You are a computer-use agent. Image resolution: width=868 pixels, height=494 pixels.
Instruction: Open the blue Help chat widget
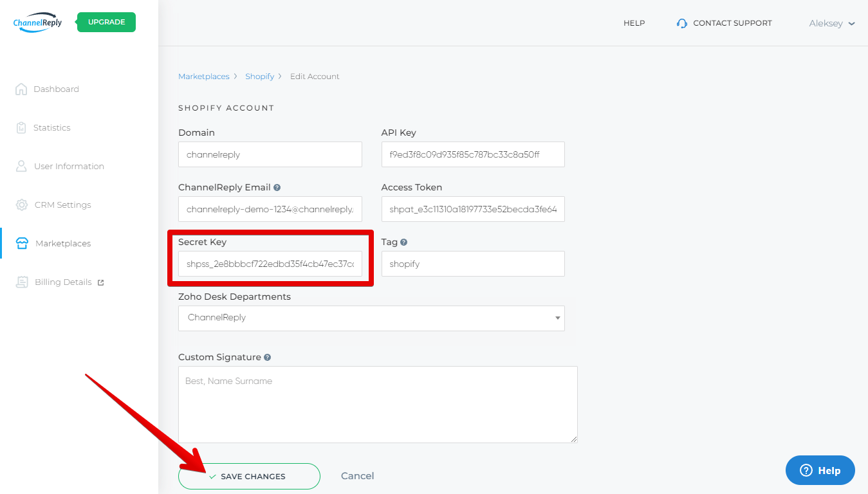820,470
